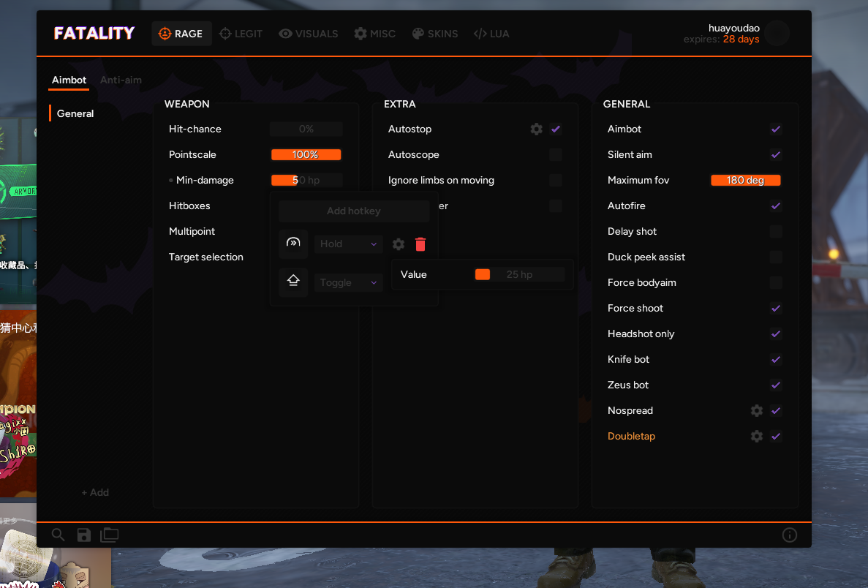Image resolution: width=868 pixels, height=588 pixels.
Task: Open the config folder icon
Action: point(109,535)
